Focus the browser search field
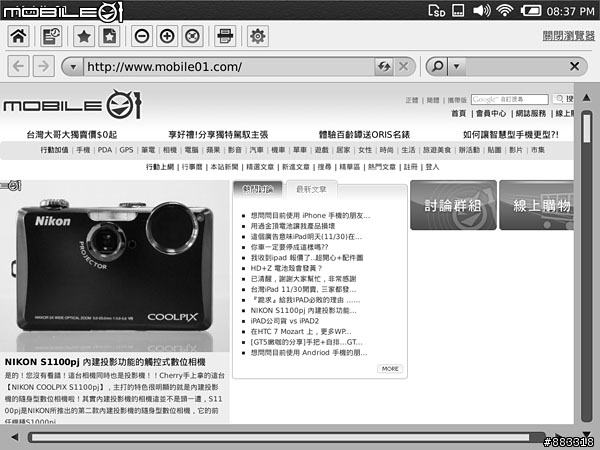 515,67
